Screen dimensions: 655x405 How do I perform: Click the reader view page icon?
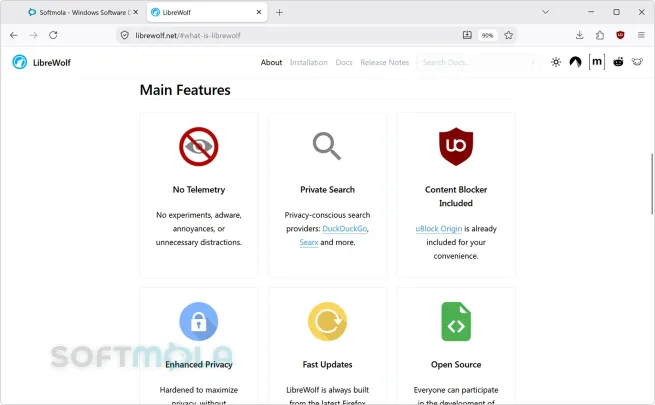click(x=467, y=35)
